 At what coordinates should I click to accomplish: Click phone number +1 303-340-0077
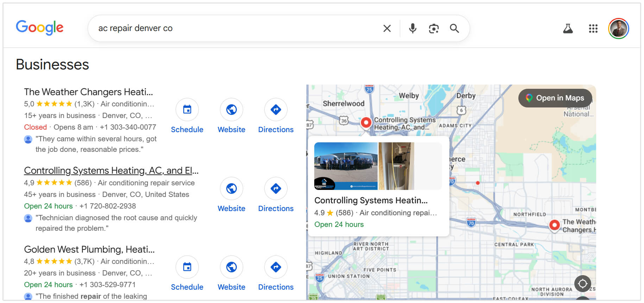[128, 127]
